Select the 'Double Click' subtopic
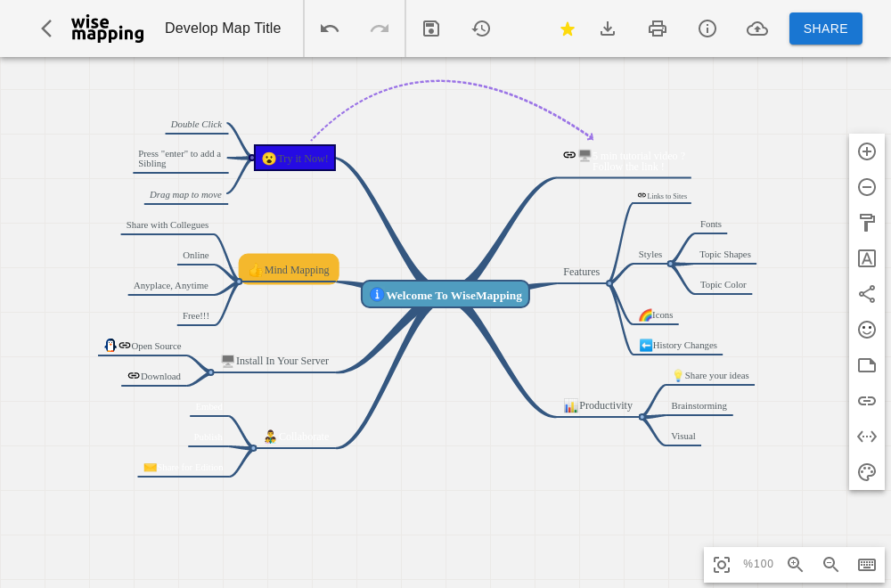Image resolution: width=891 pixels, height=588 pixels. point(197,125)
